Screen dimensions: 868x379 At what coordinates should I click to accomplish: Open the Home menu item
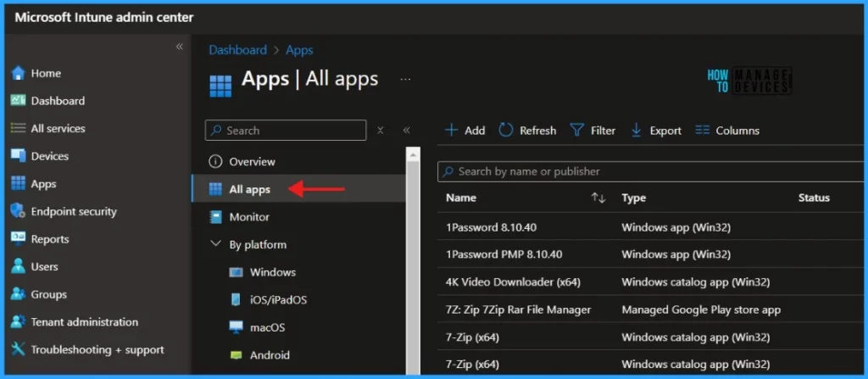[x=46, y=73]
